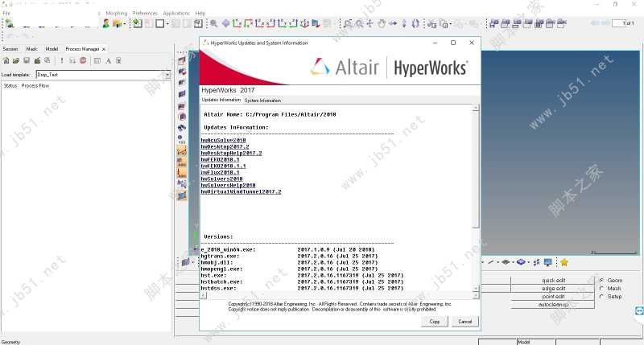Open the hwDesktop2017.2 link
Viewport: 644px width, 345px height.
[225, 146]
